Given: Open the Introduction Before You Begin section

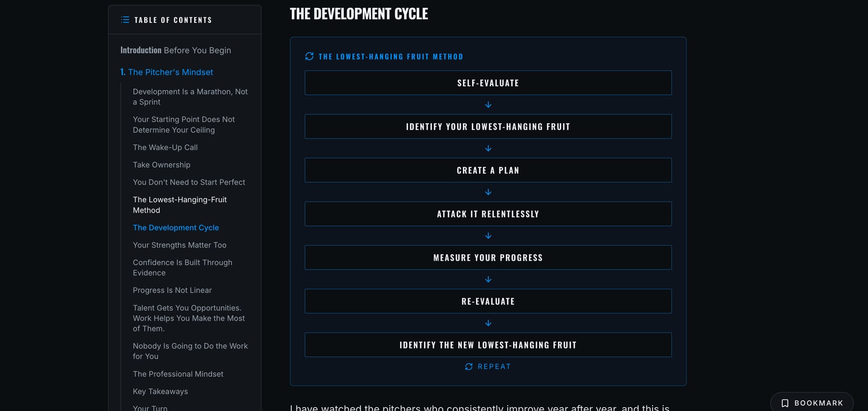Looking at the screenshot, I should tap(176, 50).
